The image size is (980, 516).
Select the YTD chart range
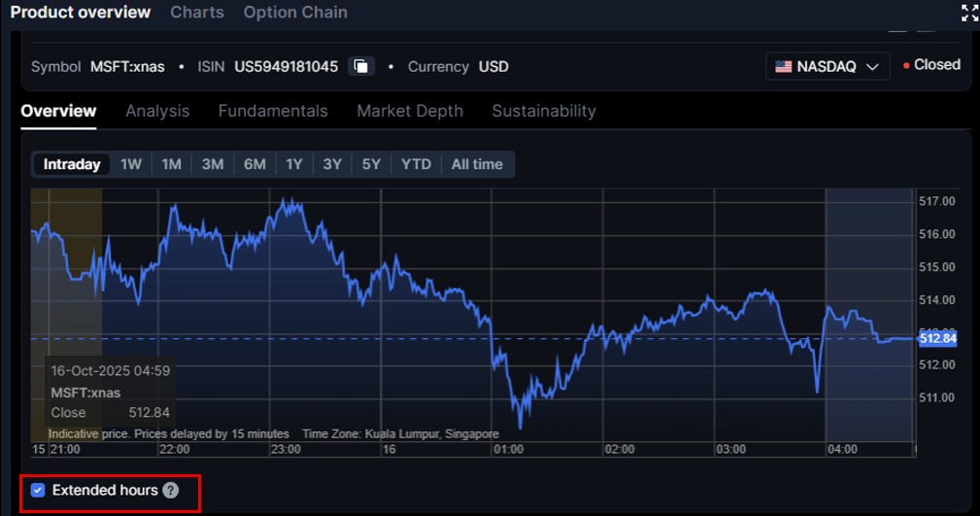point(416,164)
